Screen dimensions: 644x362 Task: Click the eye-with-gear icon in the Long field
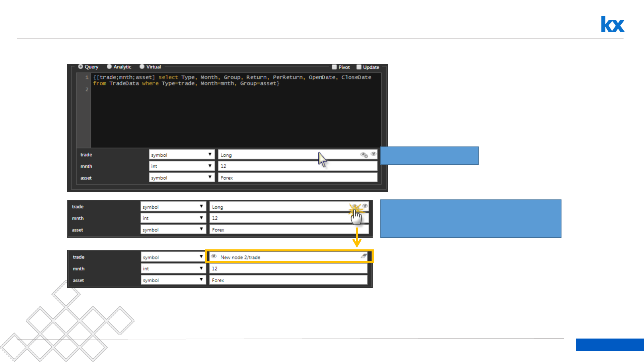tap(364, 155)
